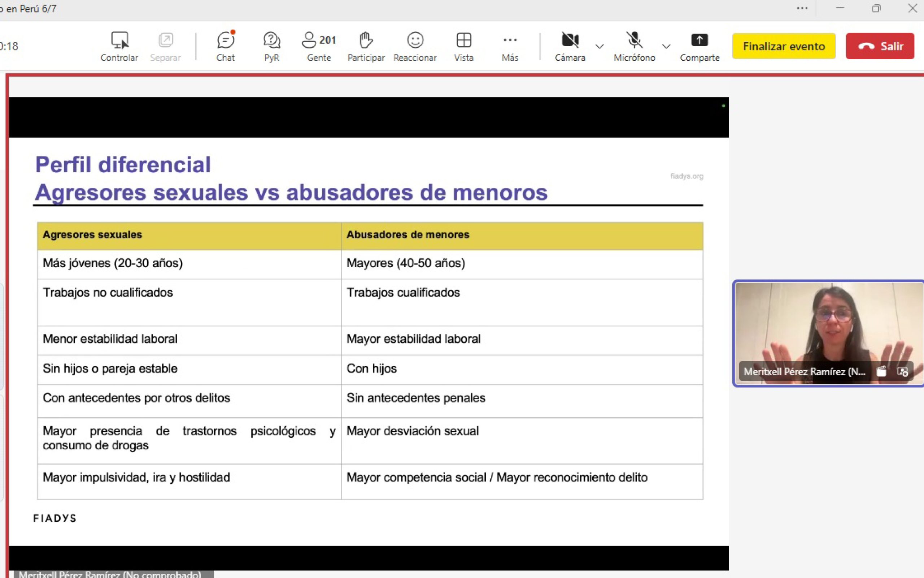This screenshot has width=924, height=578.
Task: Click the Controlar (take control) icon
Action: [119, 46]
